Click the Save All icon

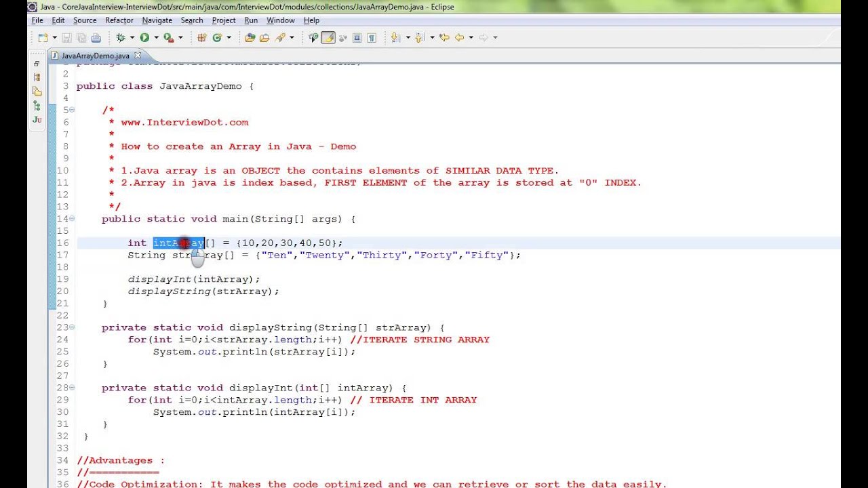point(81,38)
